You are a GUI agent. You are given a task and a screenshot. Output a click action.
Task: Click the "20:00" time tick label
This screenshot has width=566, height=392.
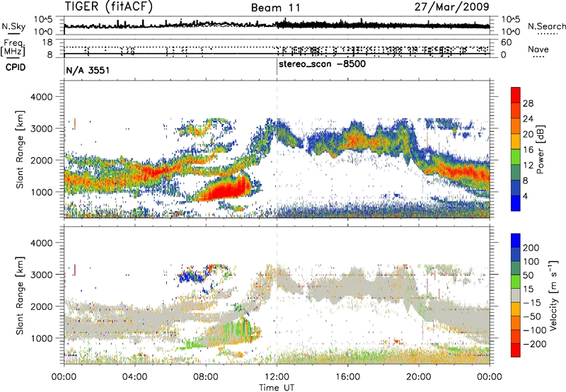pyautogui.click(x=419, y=377)
